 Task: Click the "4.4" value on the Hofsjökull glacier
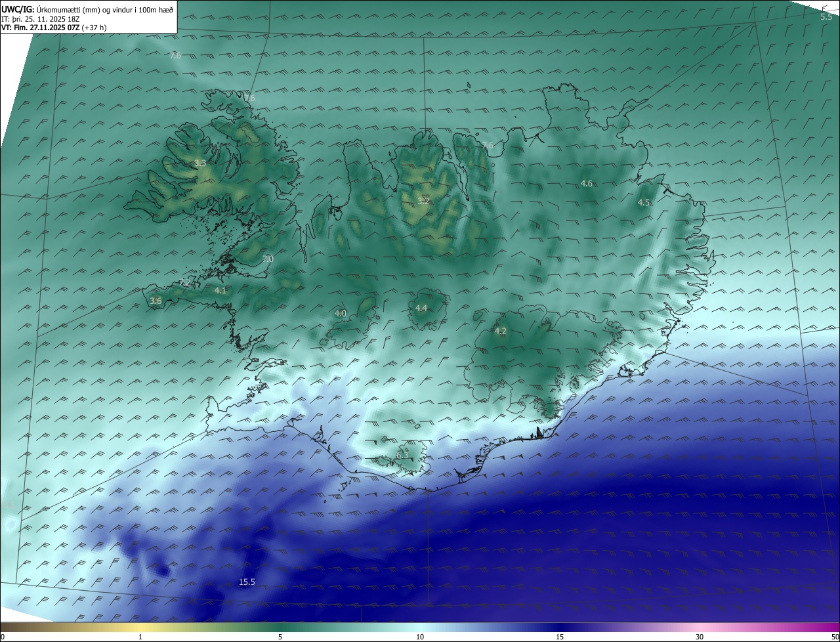pyautogui.click(x=421, y=309)
